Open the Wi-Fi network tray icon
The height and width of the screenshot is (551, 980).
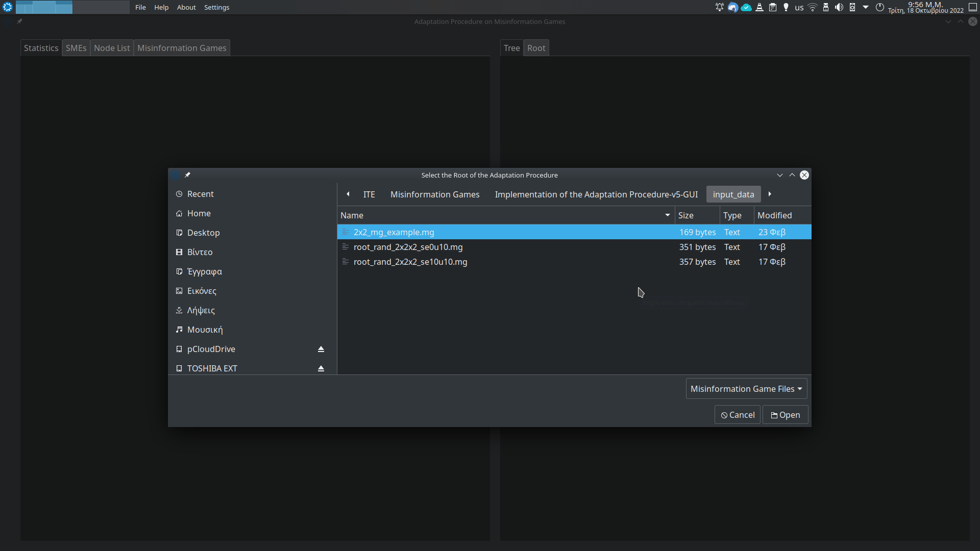(x=813, y=7)
